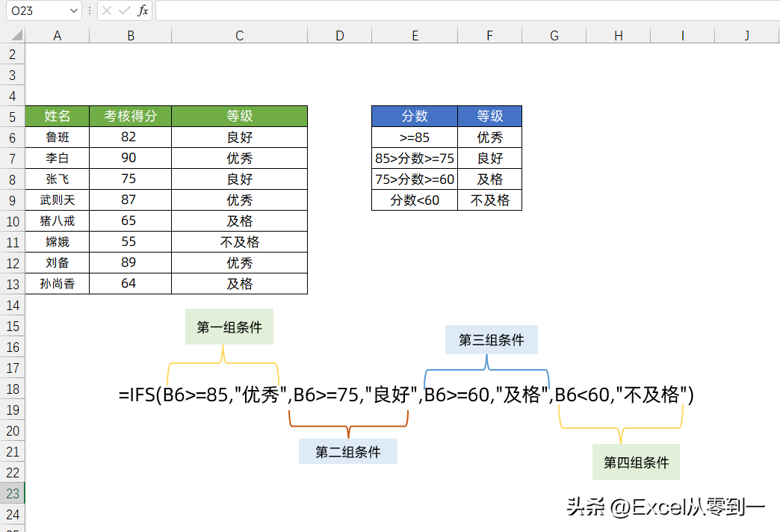Click into the formula bar input area

468,10
